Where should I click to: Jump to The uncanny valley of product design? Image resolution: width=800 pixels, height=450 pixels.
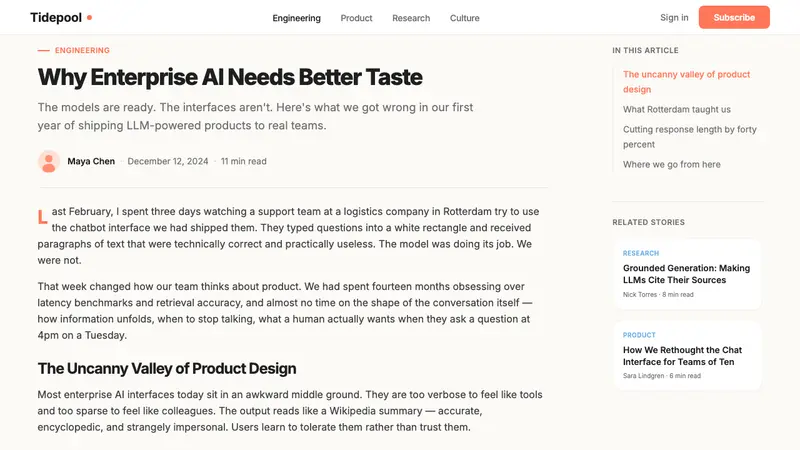686,82
